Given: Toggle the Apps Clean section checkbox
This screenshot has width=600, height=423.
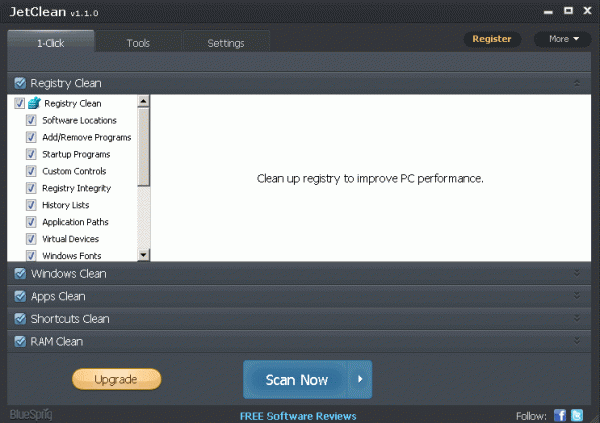Looking at the screenshot, I should click(x=20, y=296).
